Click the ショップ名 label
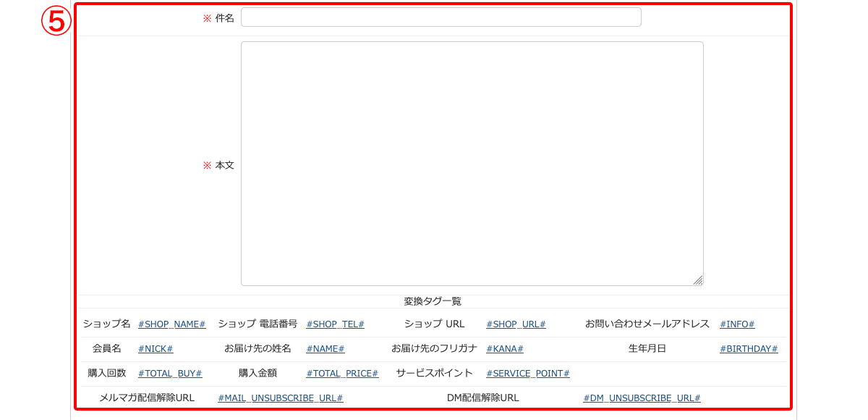 107,324
